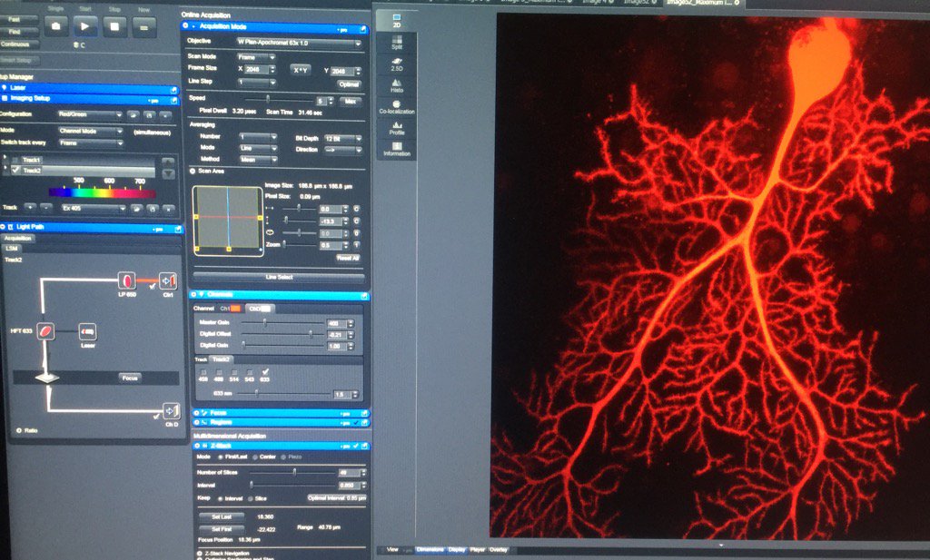The width and height of the screenshot is (930, 560).
Task: Open the Line Step dropdown
Action: point(256,82)
